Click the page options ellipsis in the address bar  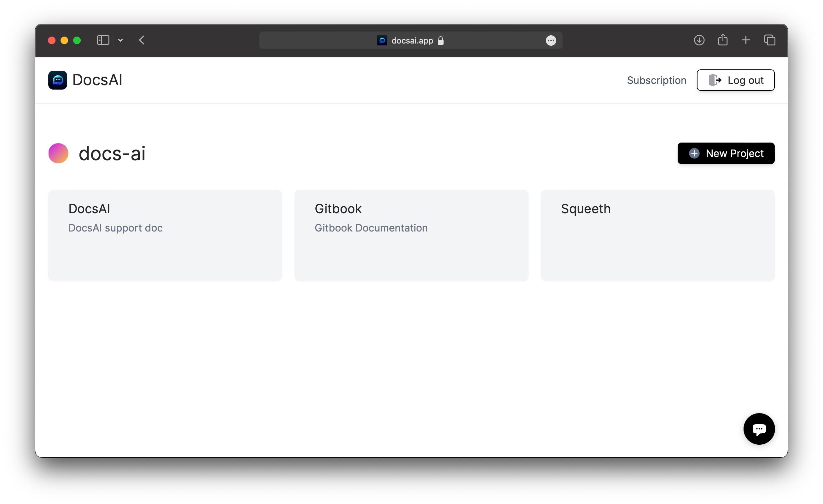tap(551, 41)
